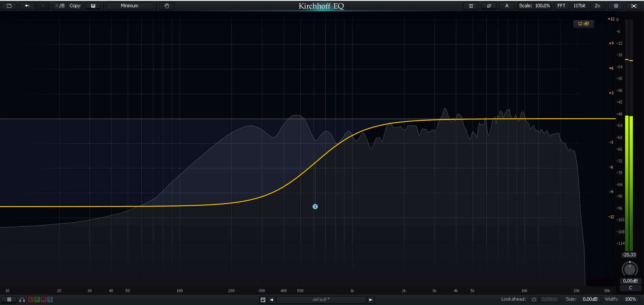Viewport: 644px width, 305px height.
Task: Toggle the A/B comparison button
Action: point(60,6)
